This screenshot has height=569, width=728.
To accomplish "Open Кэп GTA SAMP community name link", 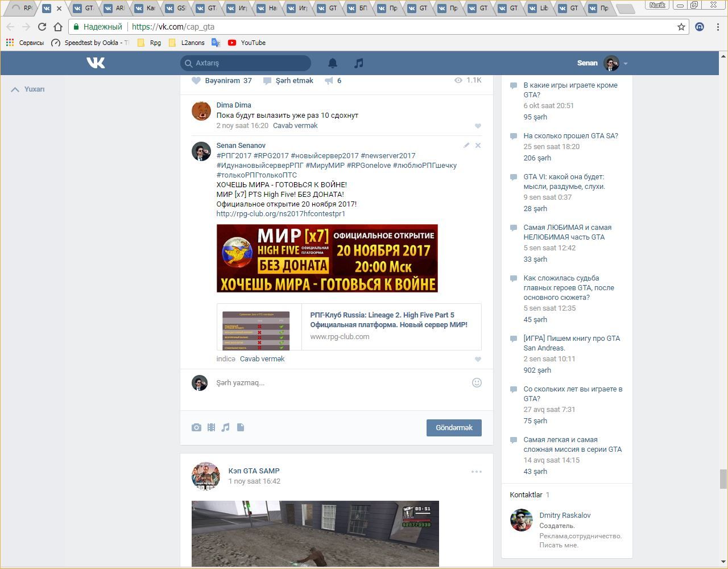I will 254,471.
